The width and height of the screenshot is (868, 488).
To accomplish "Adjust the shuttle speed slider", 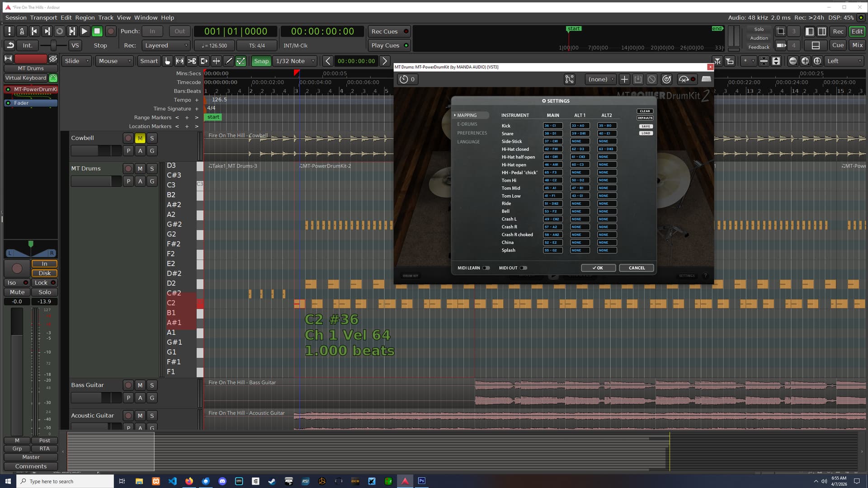I will 53,45.
